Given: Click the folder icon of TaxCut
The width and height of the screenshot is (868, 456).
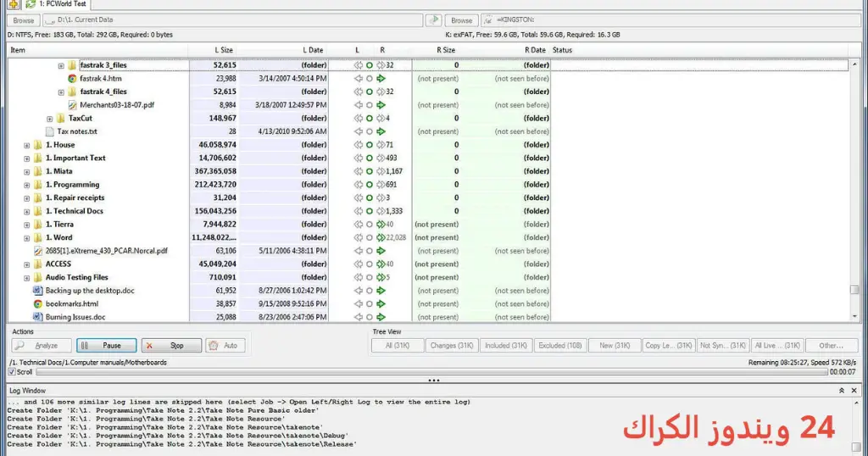Looking at the screenshot, I should 60,119.
